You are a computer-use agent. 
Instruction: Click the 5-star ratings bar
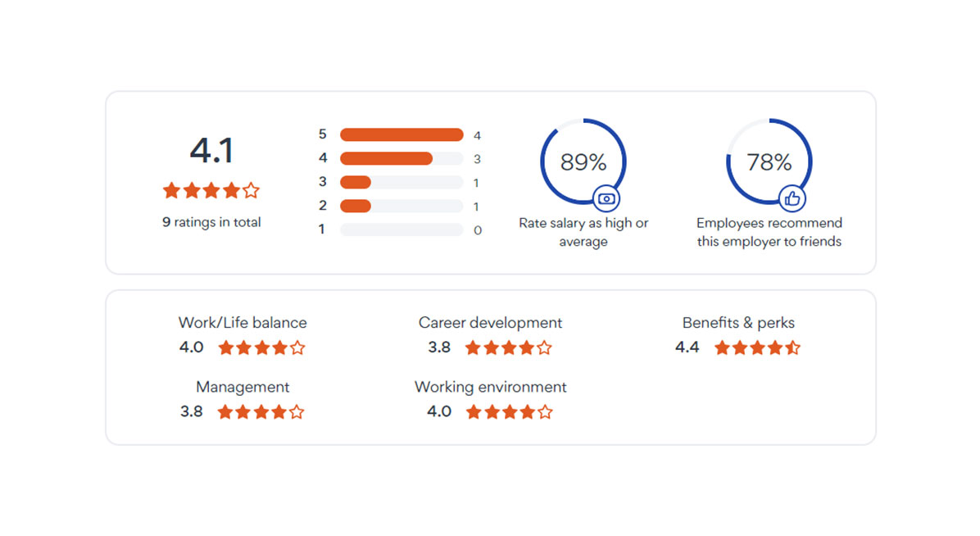(402, 134)
